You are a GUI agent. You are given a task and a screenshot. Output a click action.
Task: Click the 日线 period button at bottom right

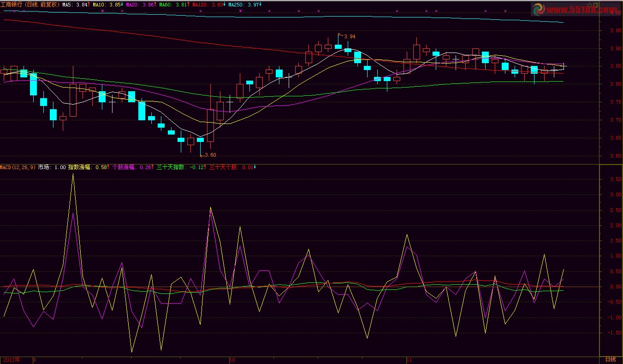(x=611, y=359)
